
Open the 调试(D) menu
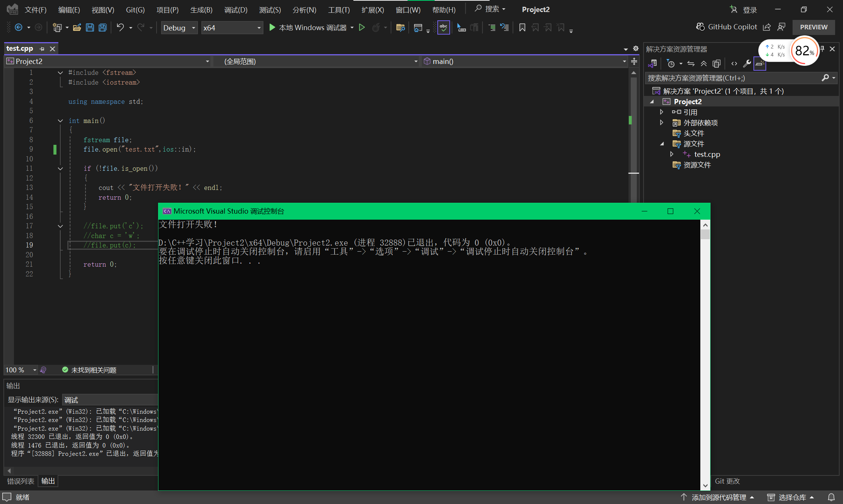click(x=236, y=10)
